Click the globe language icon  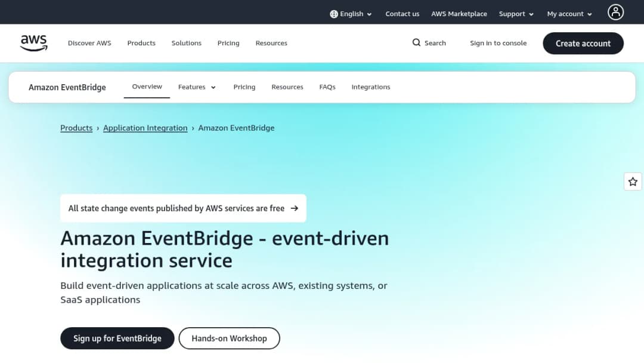pos(334,14)
